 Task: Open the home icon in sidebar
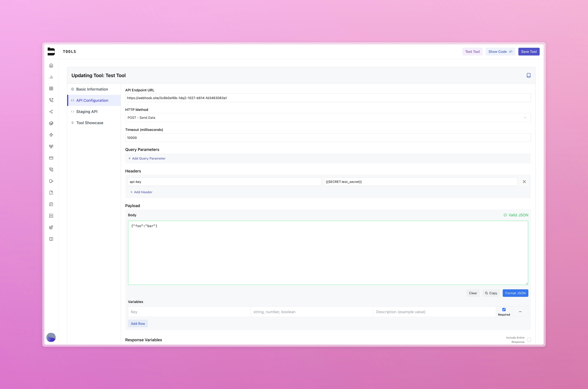[x=51, y=65]
